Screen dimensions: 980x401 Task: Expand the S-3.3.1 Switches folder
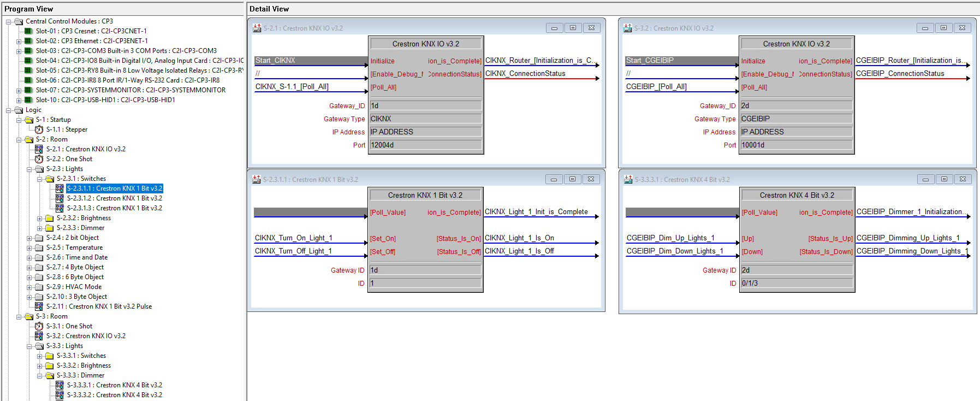[40, 356]
